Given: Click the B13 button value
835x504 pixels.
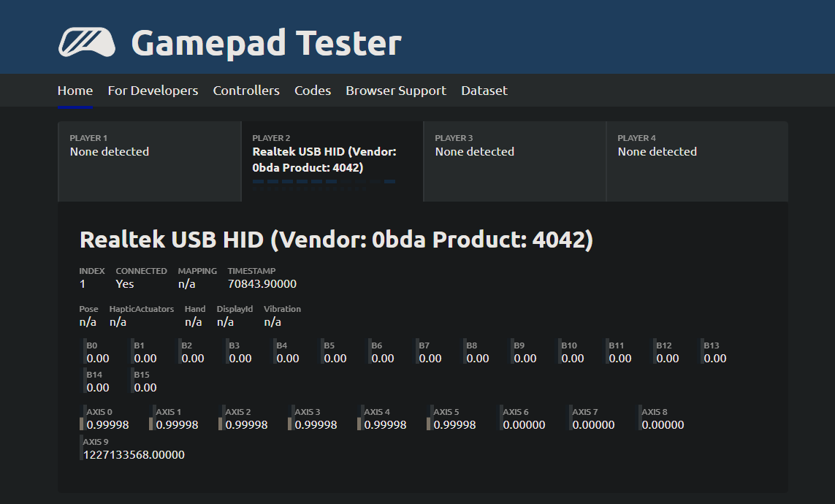Looking at the screenshot, I should [715, 359].
